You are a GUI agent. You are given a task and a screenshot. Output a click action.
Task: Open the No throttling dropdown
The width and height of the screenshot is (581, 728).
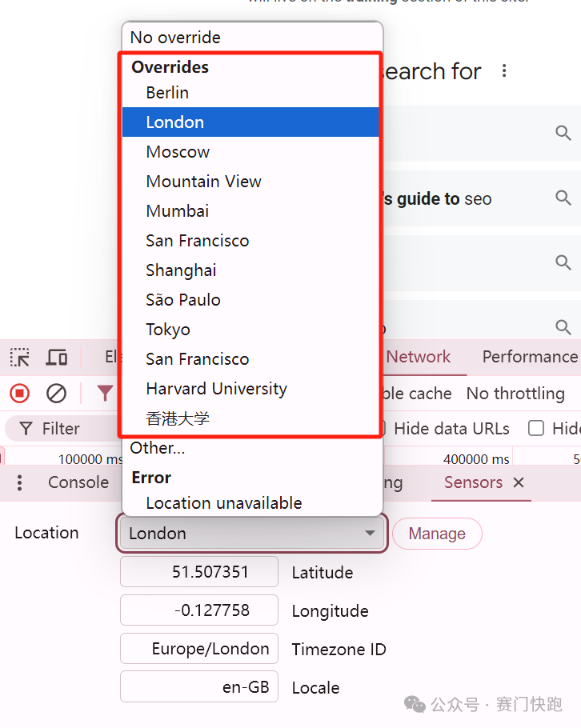[x=515, y=394]
